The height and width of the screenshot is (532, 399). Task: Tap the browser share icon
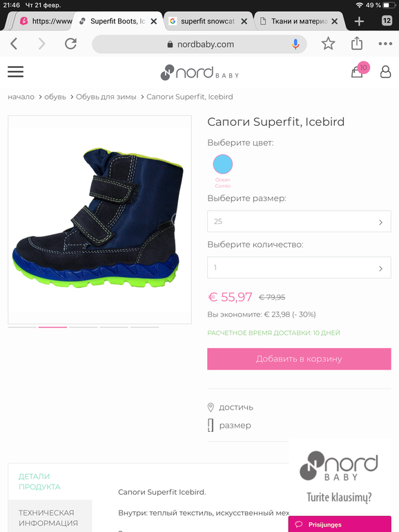[x=357, y=44]
